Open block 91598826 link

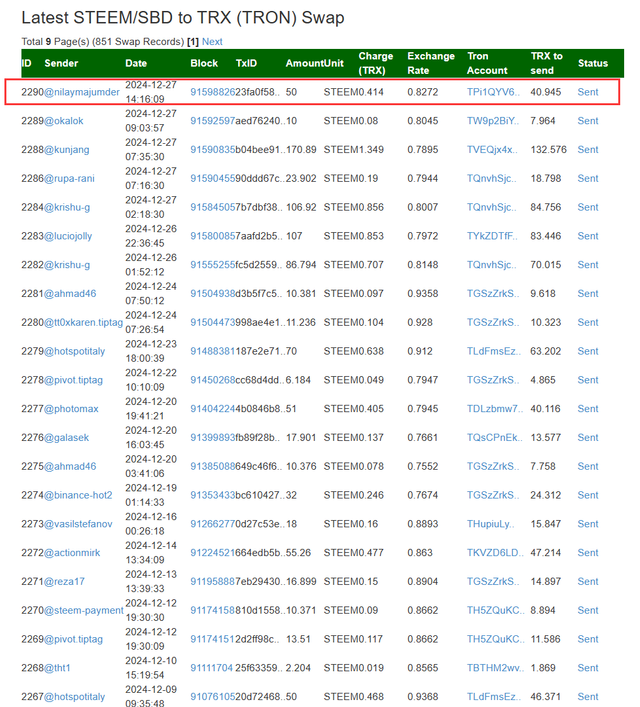tap(212, 92)
